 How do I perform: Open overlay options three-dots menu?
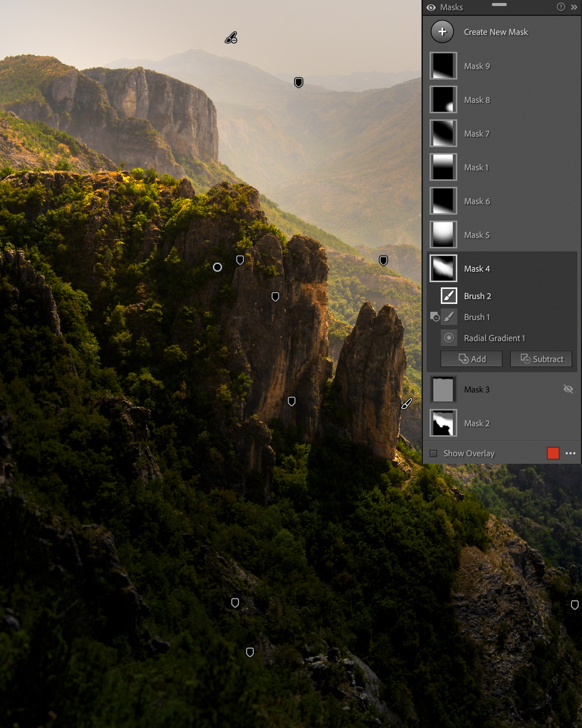(570, 453)
